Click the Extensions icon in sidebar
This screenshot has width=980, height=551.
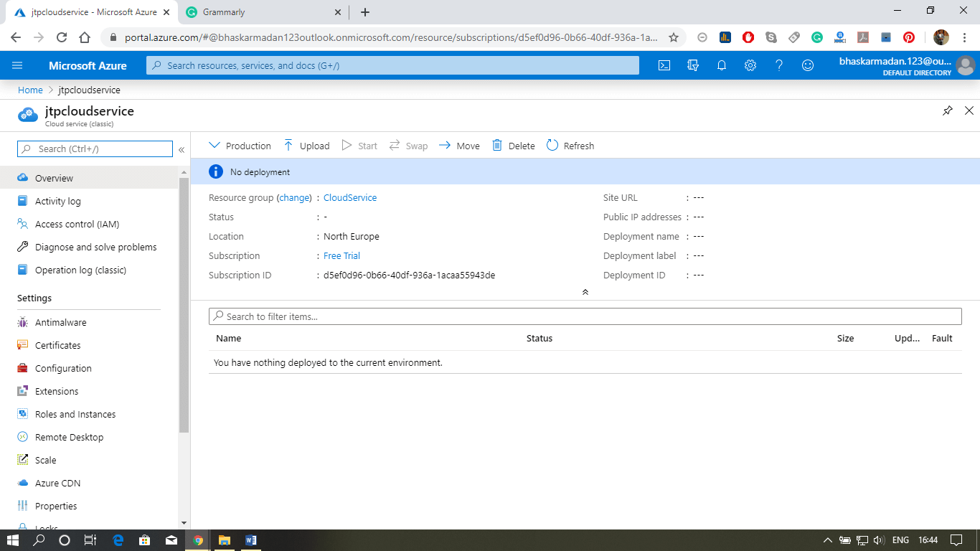click(22, 391)
